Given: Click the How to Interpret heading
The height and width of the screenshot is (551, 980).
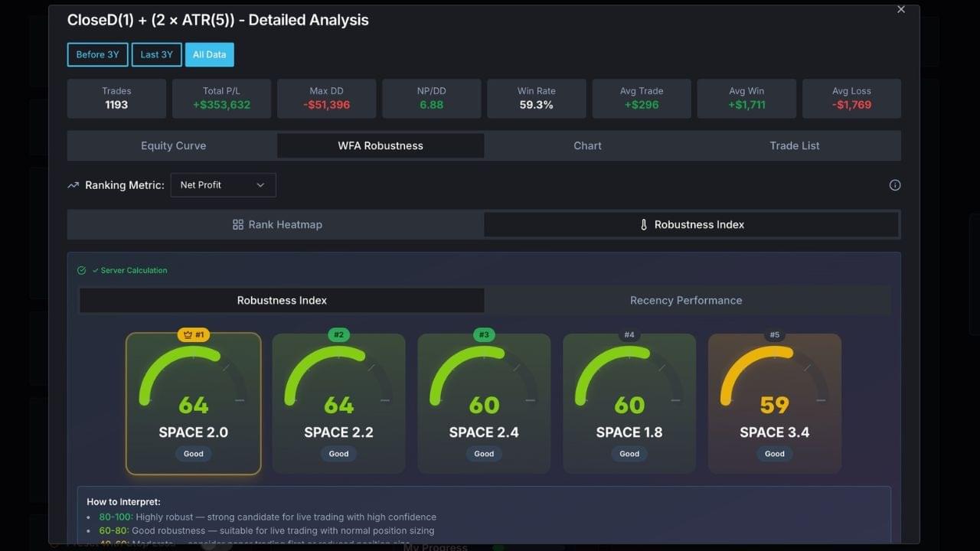Looking at the screenshot, I should pyautogui.click(x=123, y=502).
